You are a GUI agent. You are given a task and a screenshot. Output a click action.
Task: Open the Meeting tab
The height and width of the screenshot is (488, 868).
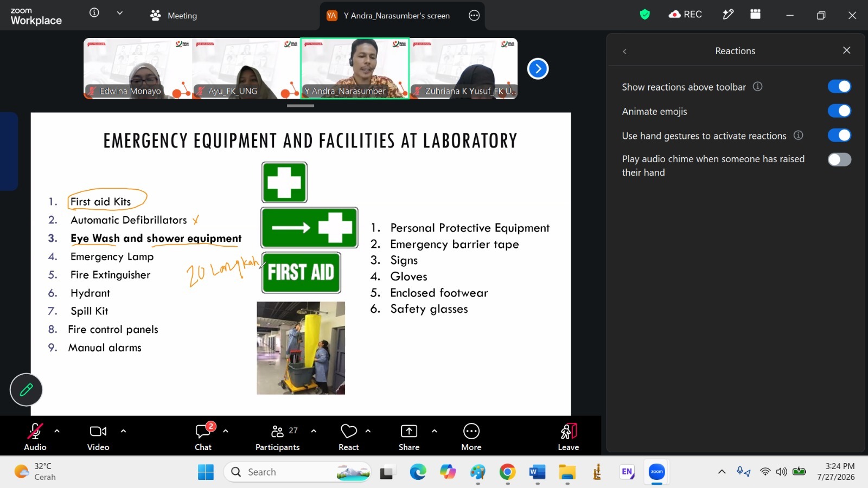tap(174, 15)
